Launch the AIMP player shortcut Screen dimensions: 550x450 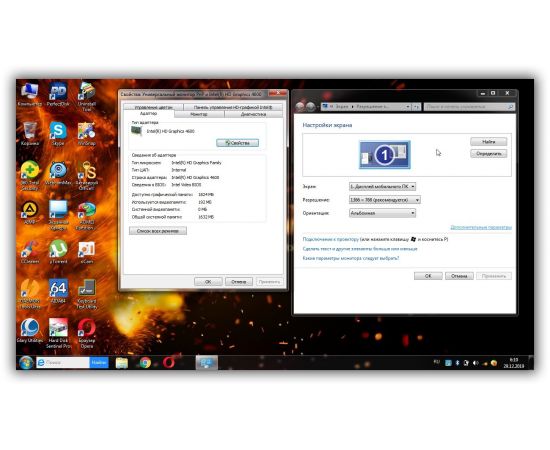coord(29,212)
